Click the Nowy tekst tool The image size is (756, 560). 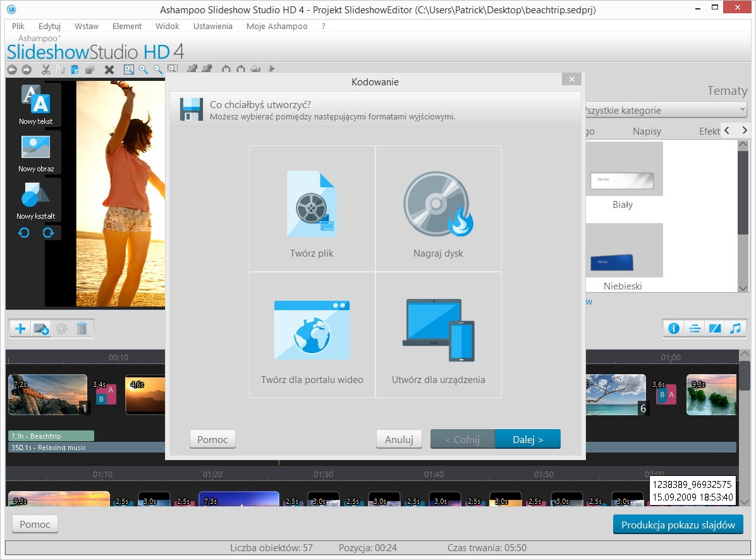tap(35, 104)
